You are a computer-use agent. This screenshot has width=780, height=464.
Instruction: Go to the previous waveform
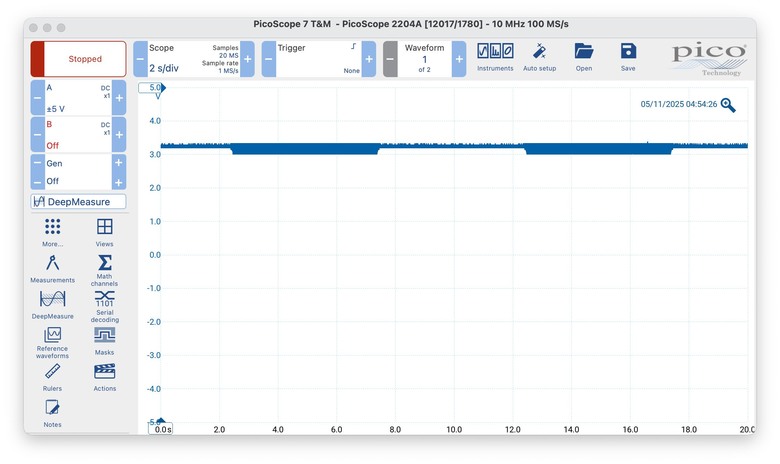click(390, 59)
